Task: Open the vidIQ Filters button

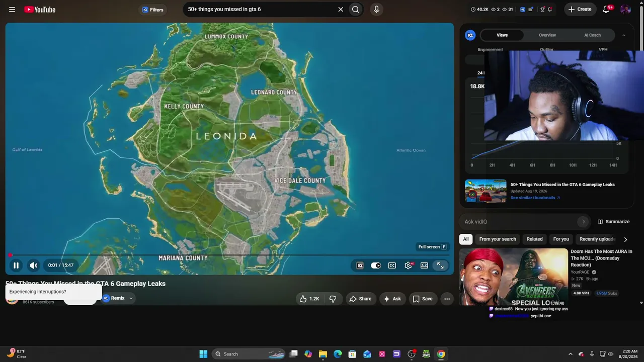Action: coord(153,10)
